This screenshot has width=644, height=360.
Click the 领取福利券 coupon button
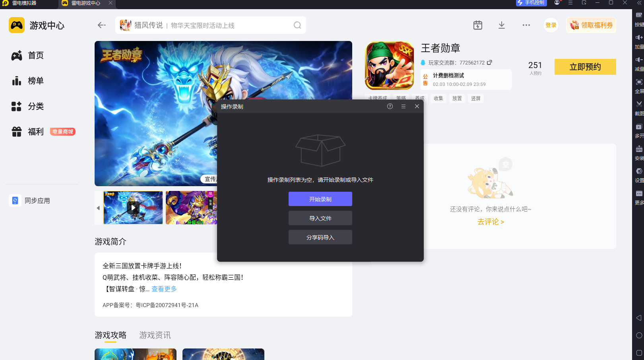(591, 25)
